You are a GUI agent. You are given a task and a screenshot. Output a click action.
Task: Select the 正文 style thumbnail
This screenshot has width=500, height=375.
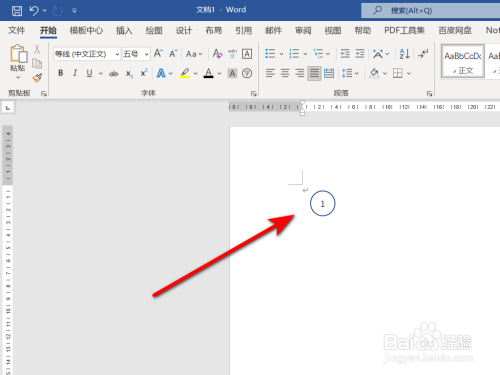pos(463,61)
